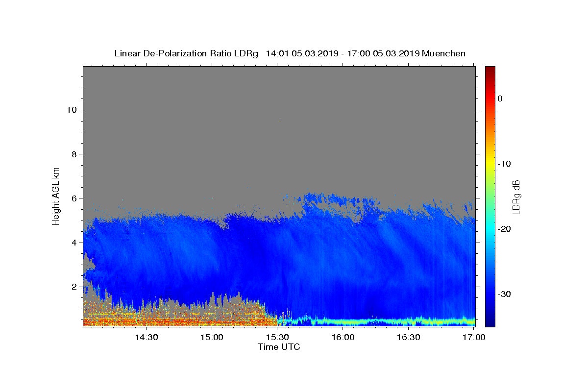Click the plot title 'Linear De-Polarization Ratio LDRg'
The image size is (588, 392).
(186, 53)
